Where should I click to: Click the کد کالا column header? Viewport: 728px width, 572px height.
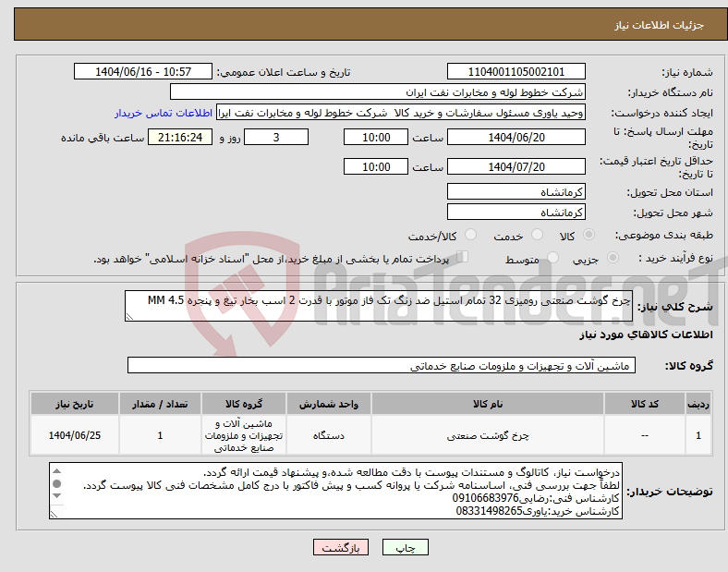pyautogui.click(x=645, y=404)
